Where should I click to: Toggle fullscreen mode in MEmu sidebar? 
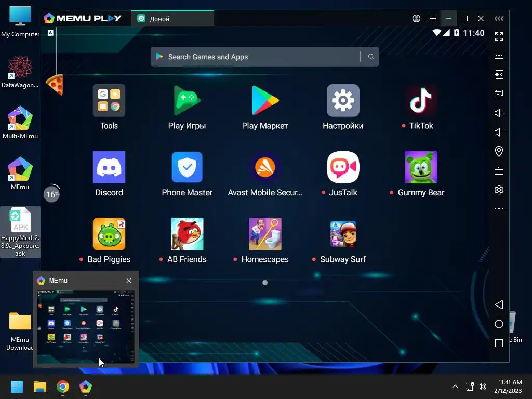(499, 36)
